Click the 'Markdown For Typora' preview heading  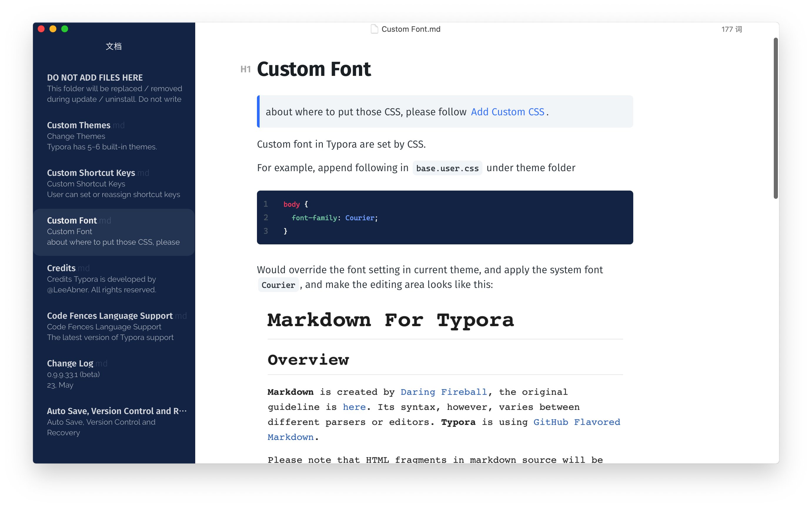click(390, 320)
